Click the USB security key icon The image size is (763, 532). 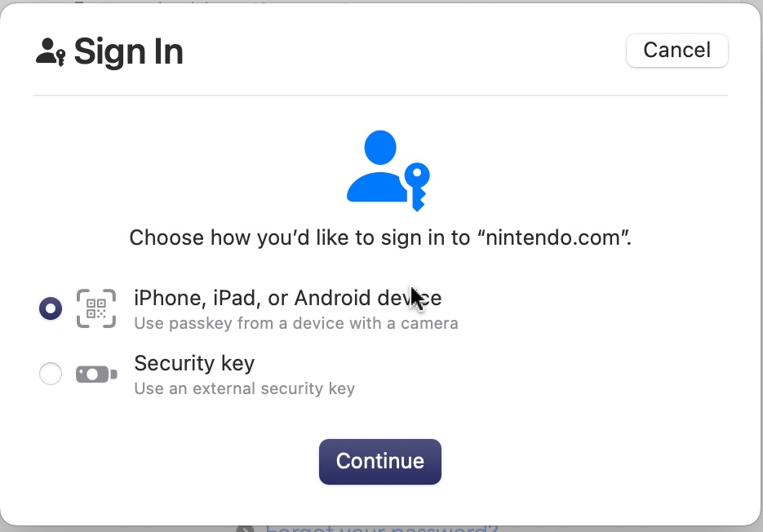[x=95, y=374]
